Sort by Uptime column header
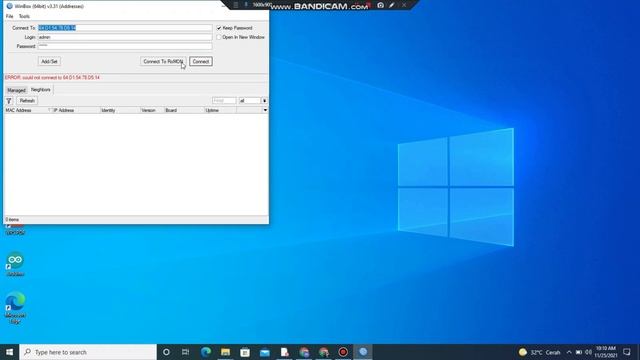 220,110
